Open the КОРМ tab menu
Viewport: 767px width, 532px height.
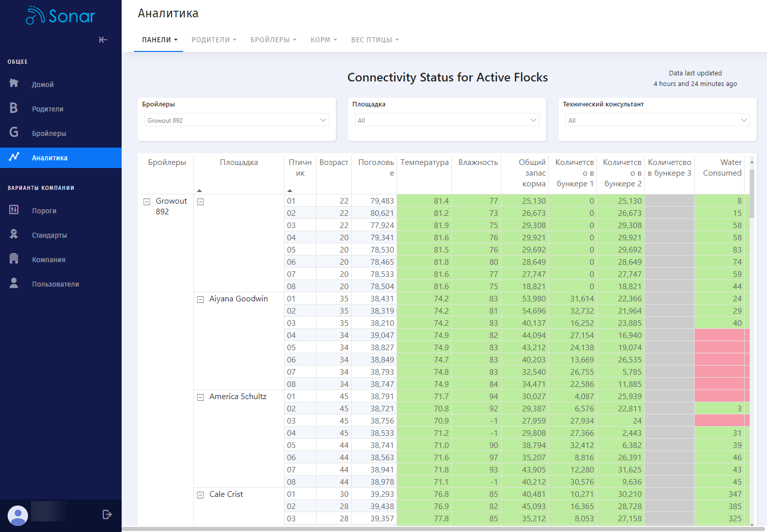tap(324, 40)
